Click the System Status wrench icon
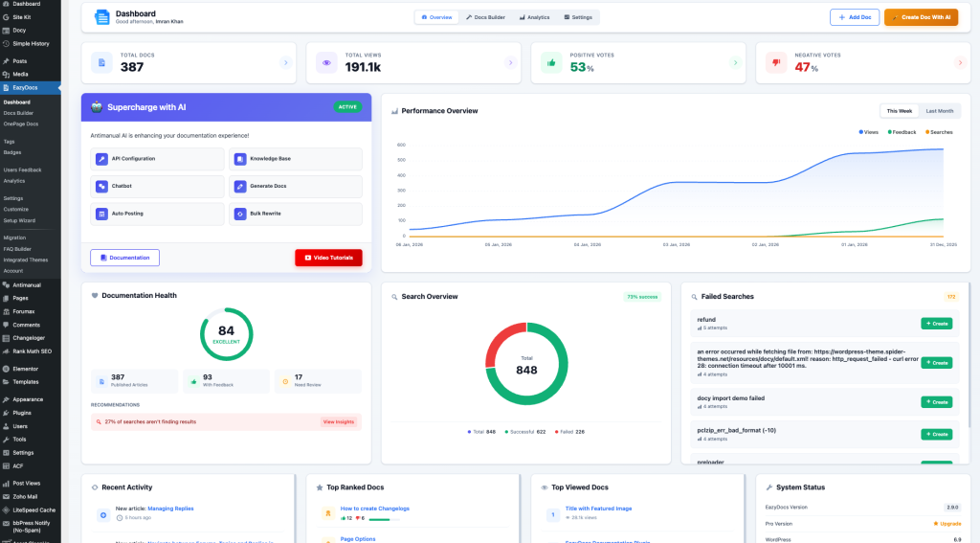 tap(768, 487)
